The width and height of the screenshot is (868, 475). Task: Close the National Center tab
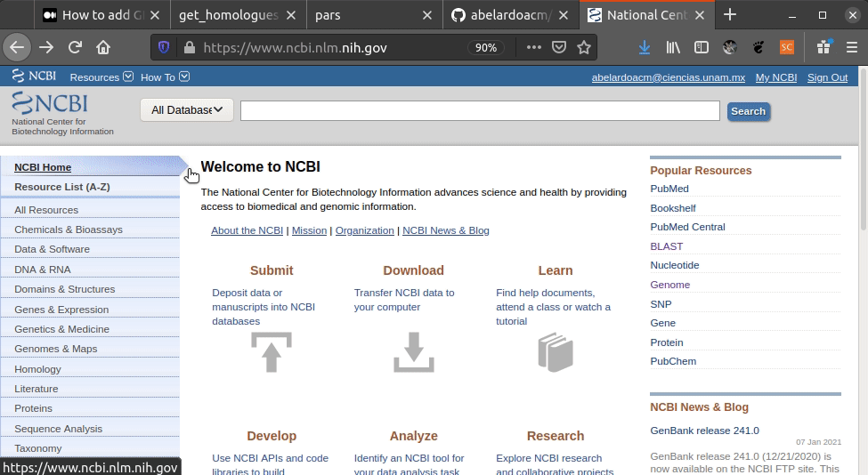(701, 15)
